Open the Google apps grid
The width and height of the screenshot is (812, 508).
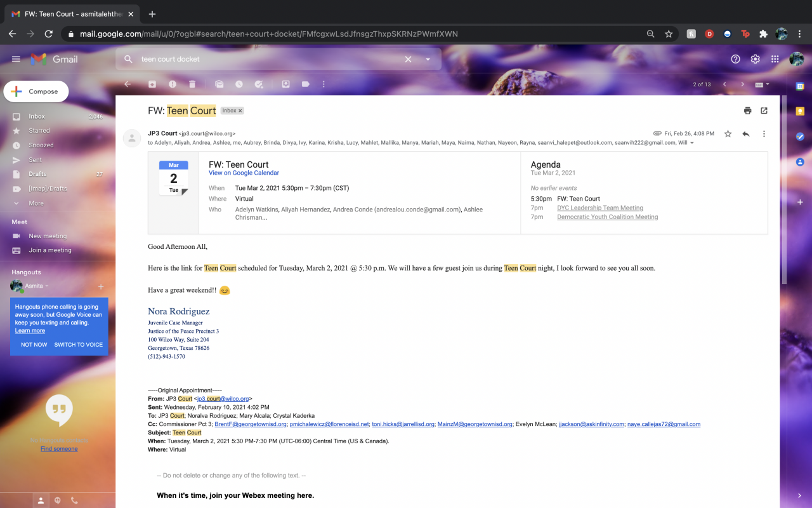coord(775,59)
